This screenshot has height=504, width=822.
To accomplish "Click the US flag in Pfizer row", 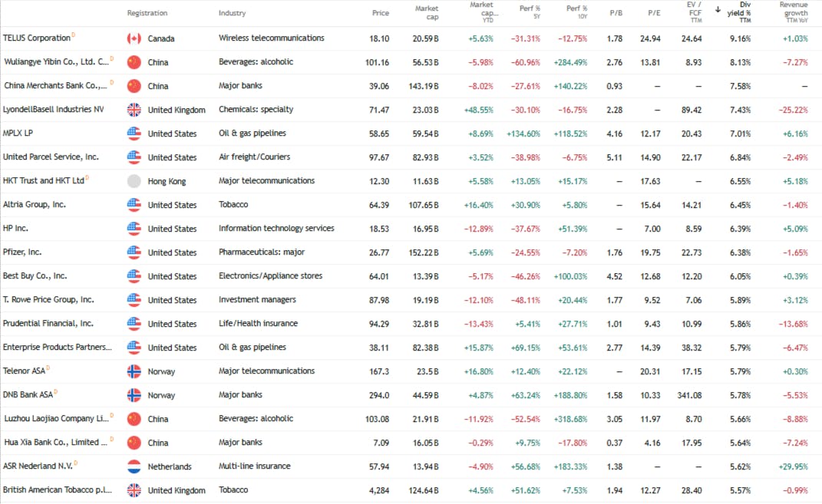I will click(x=134, y=252).
